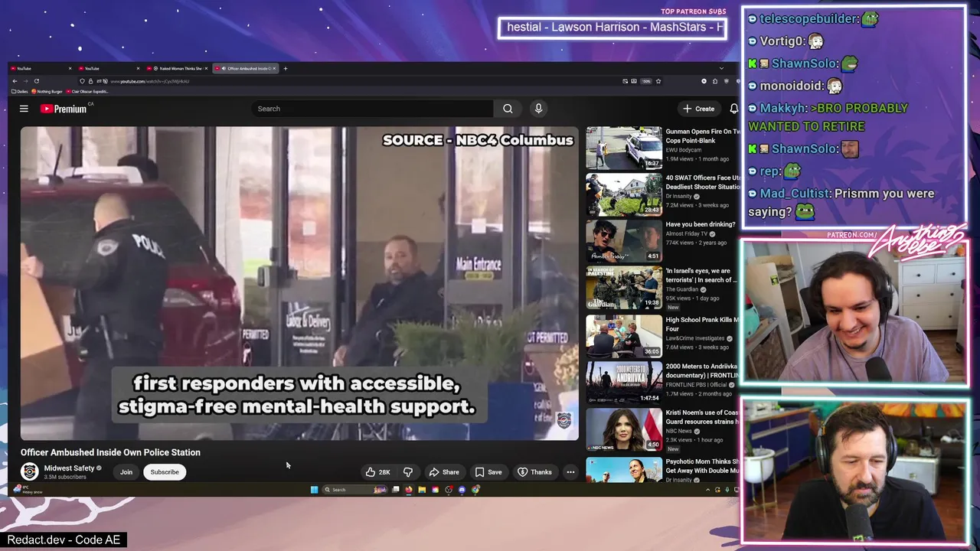Click video title Officer Ambushed Inside Own Police Station

(x=110, y=452)
